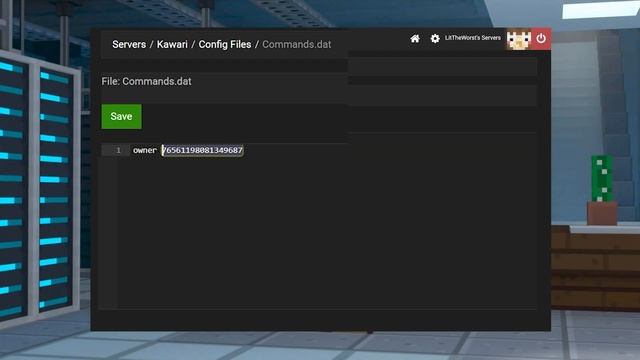Click Commands.dat breadcrumb text
This screenshot has height=360, width=640.
point(297,44)
